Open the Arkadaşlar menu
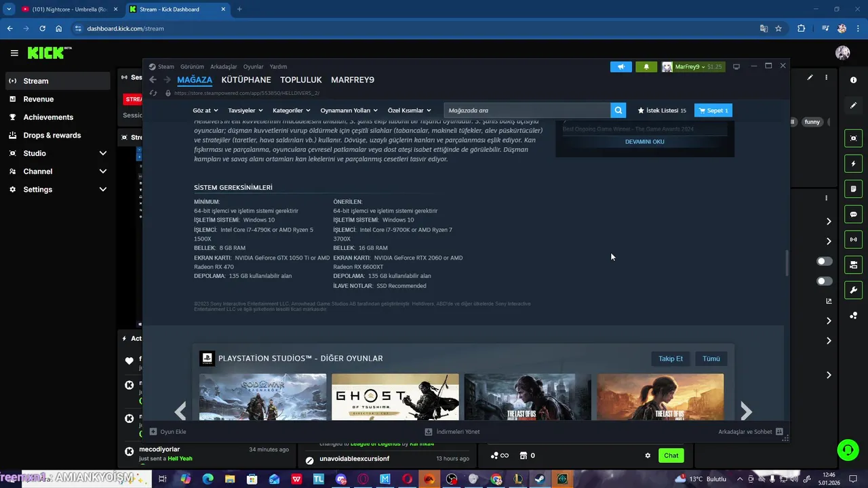868x488 pixels. click(x=224, y=66)
